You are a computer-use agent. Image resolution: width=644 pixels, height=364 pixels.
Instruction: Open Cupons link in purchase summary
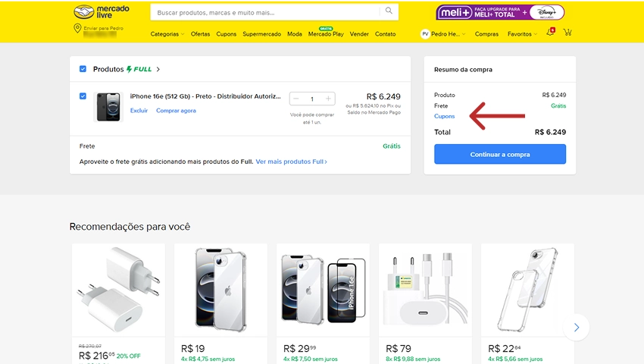(445, 116)
